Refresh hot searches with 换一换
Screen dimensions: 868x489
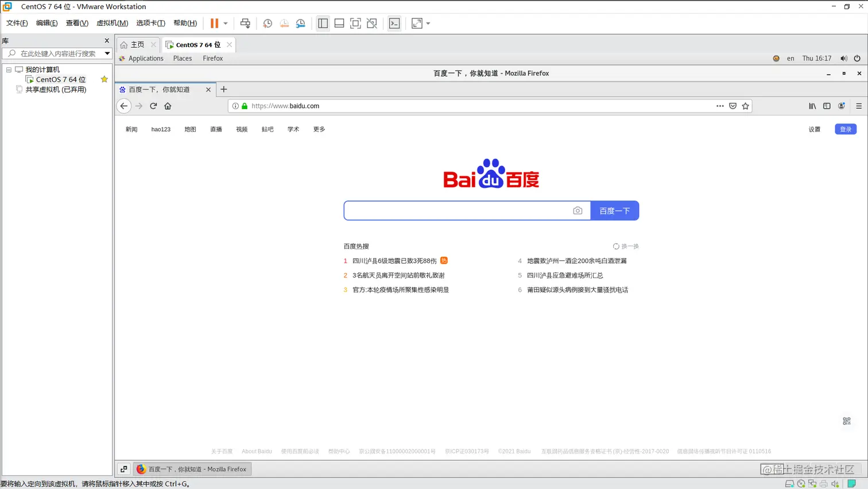626,247
